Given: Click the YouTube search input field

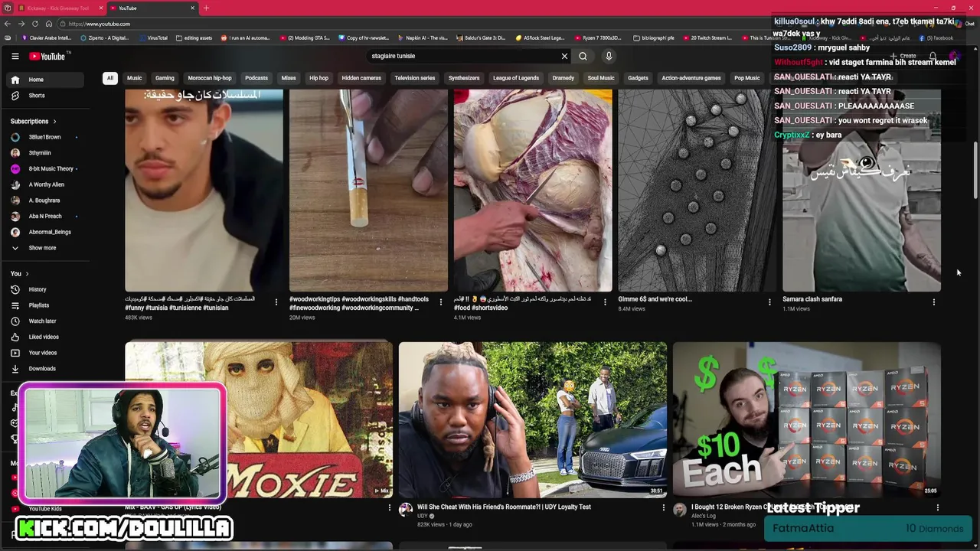Looking at the screenshot, I should tap(463, 56).
